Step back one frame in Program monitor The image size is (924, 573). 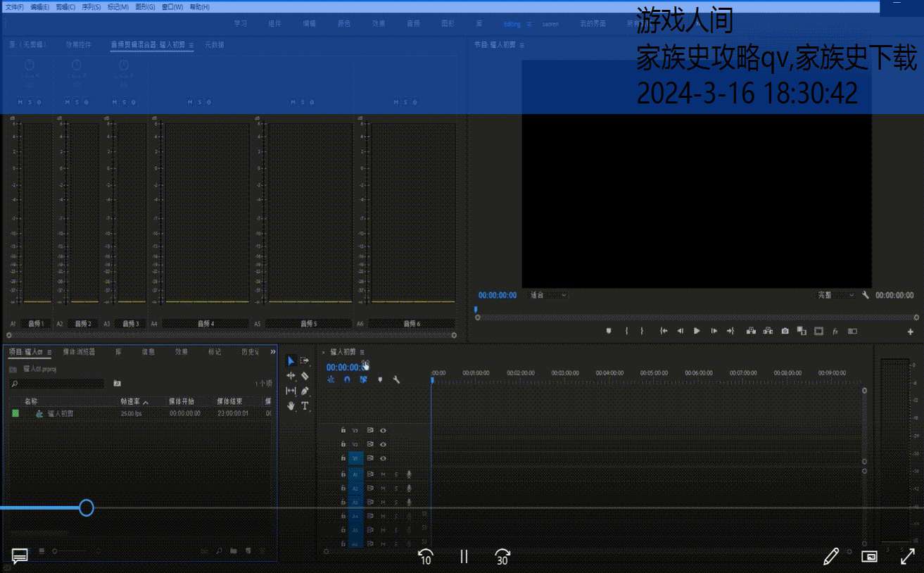(681, 331)
